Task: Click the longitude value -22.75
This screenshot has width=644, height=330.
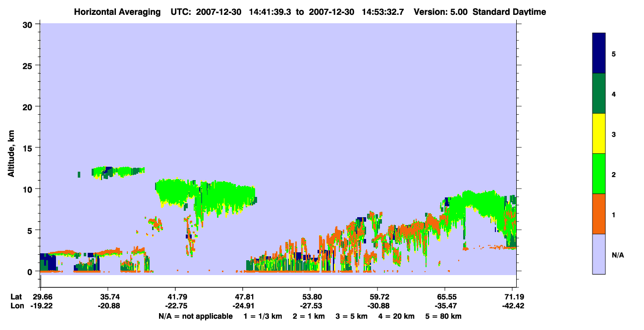Action: click(x=175, y=306)
